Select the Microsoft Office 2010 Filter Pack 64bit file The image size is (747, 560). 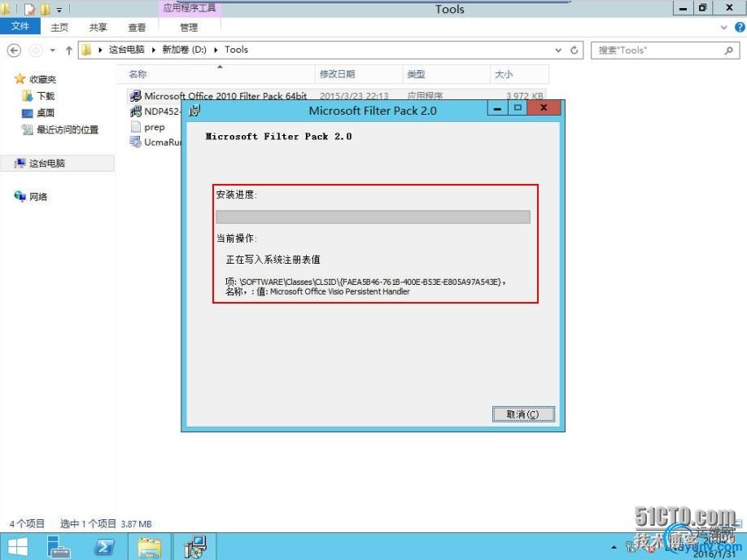coord(225,96)
